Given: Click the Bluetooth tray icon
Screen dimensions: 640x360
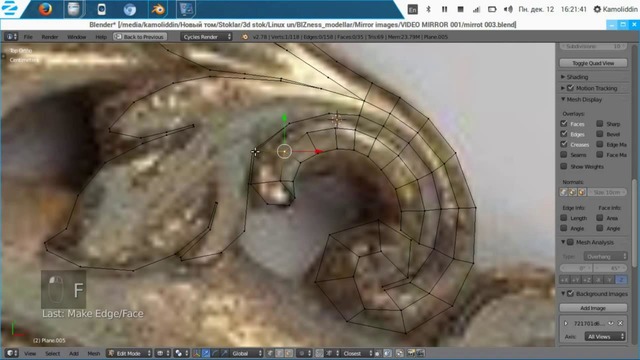Looking at the screenshot, I should coord(428,9).
